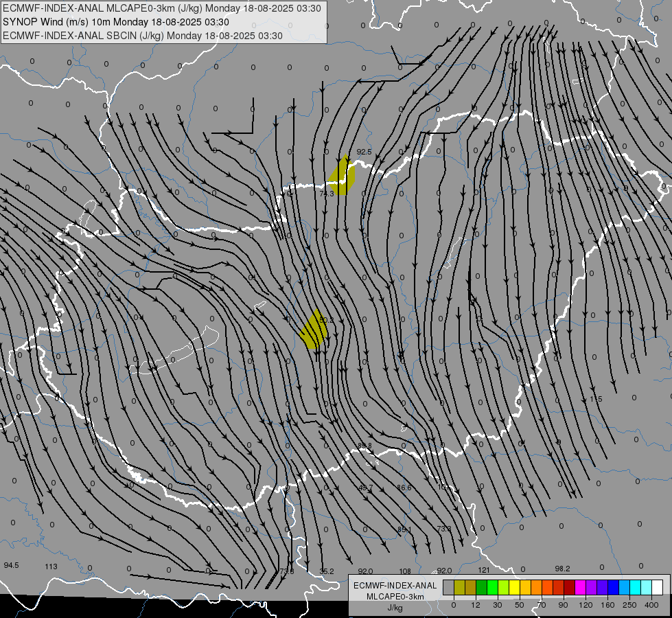Click the 85.1 map value

coord(404,529)
